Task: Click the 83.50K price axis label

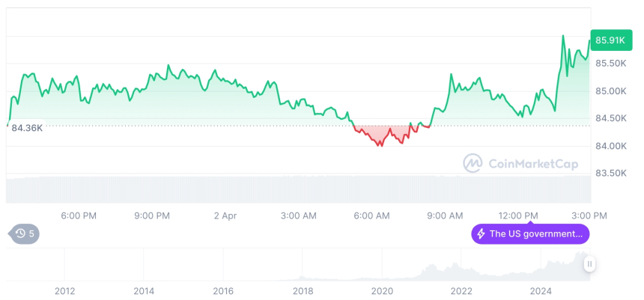Action: point(611,173)
